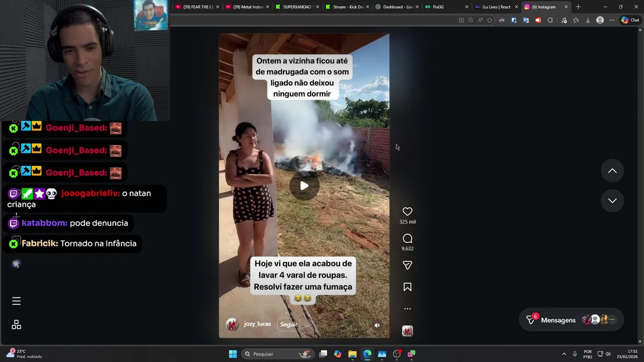Viewport: 644px width, 362px height.
Task: Click the chat message by Fabricik
Action: [73, 243]
